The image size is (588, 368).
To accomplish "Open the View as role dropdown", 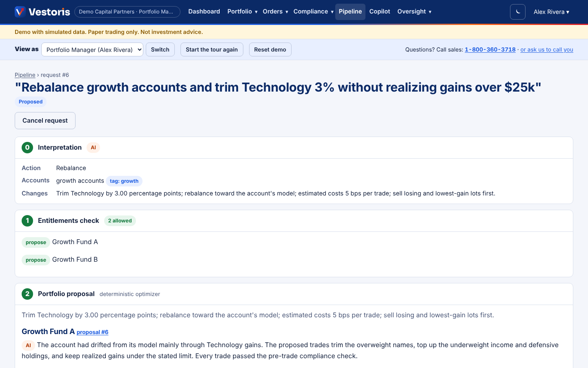I will click(x=92, y=49).
